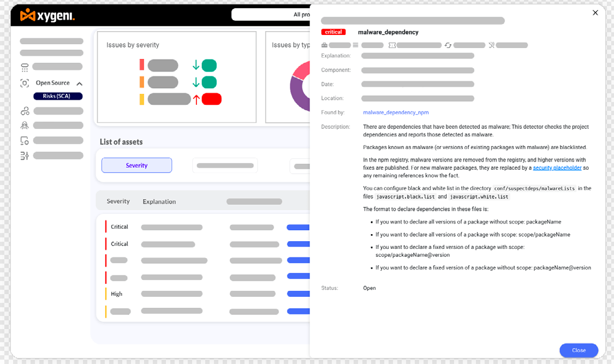Select the High severity issue row

click(x=117, y=294)
